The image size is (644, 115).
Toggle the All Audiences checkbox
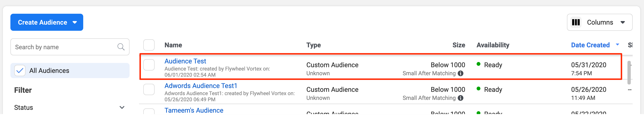point(20,71)
